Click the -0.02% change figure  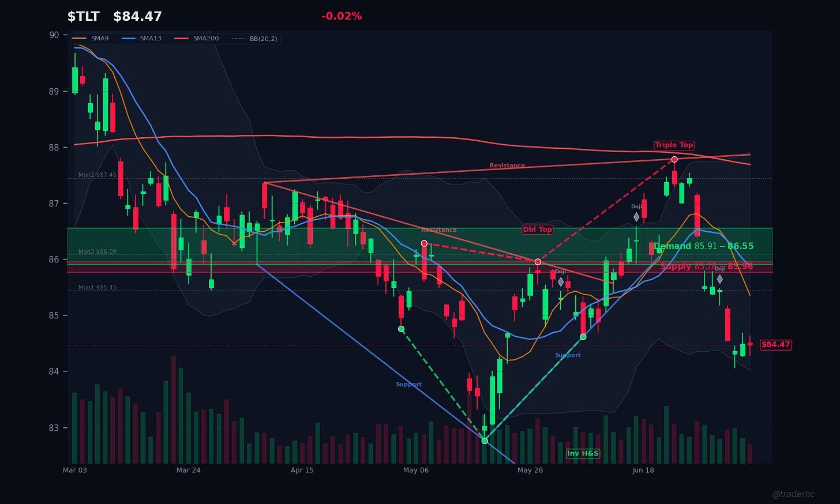coord(342,16)
